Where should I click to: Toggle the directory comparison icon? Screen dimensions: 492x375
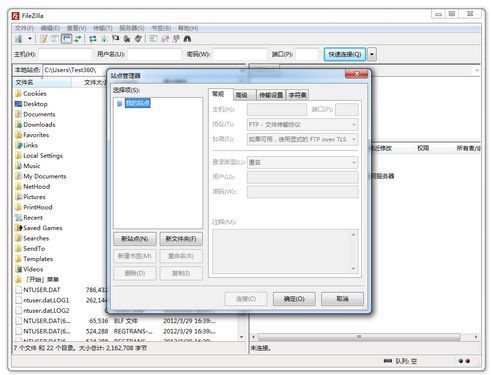point(165,39)
